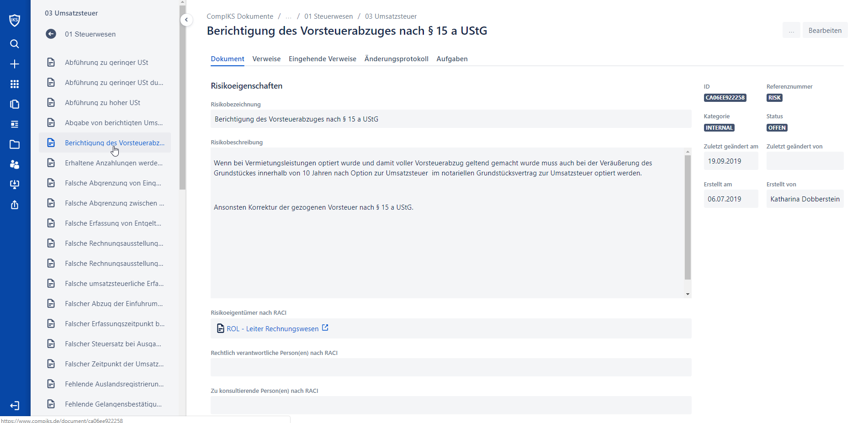
Task: Go back using the arrow next to 01 Steuerwesen
Action: coord(51,34)
